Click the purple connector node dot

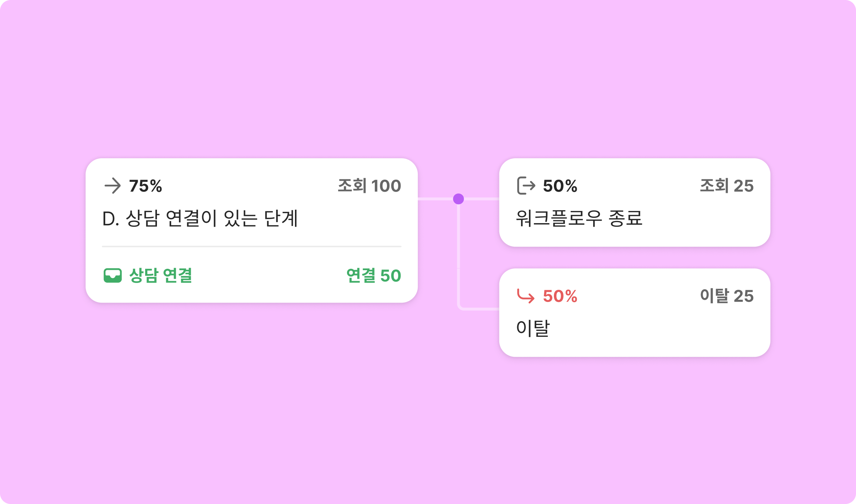click(x=458, y=199)
